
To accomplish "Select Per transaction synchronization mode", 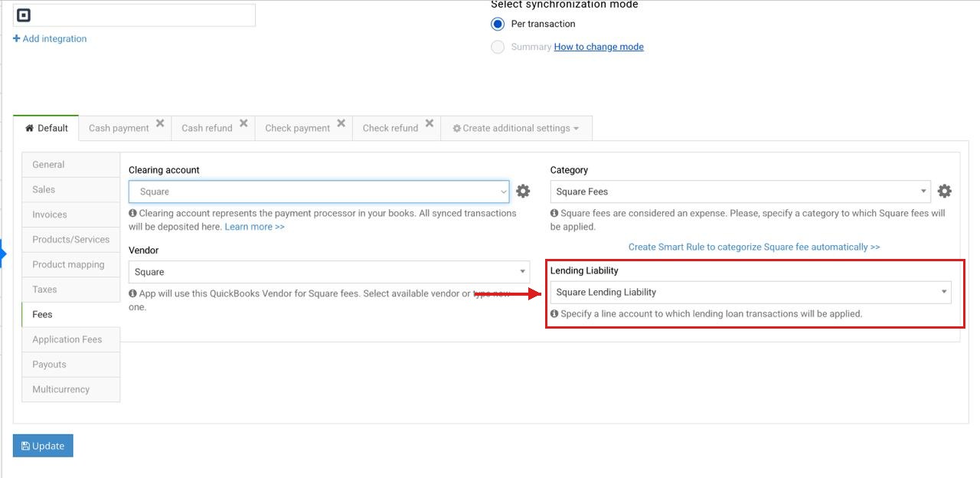I will (x=498, y=24).
